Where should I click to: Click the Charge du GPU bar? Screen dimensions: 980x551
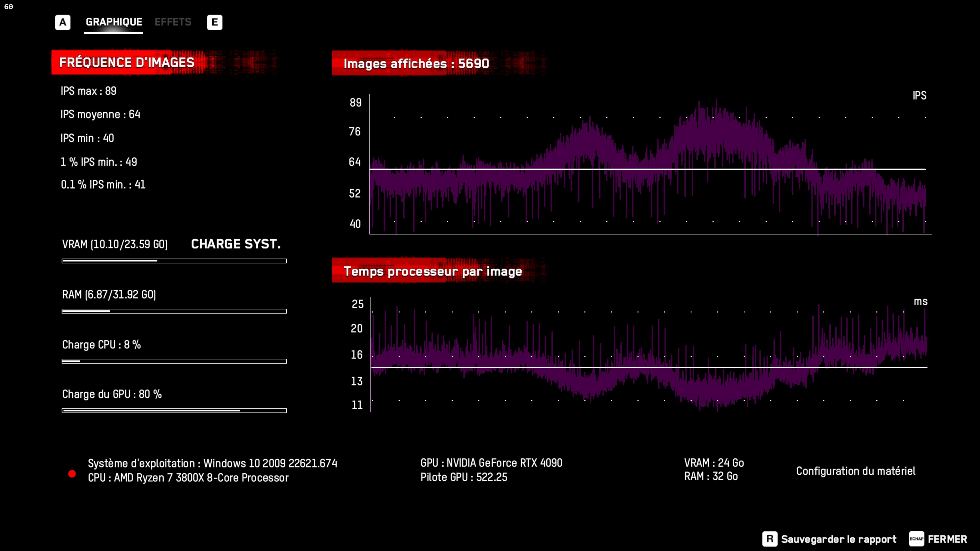[x=174, y=411]
